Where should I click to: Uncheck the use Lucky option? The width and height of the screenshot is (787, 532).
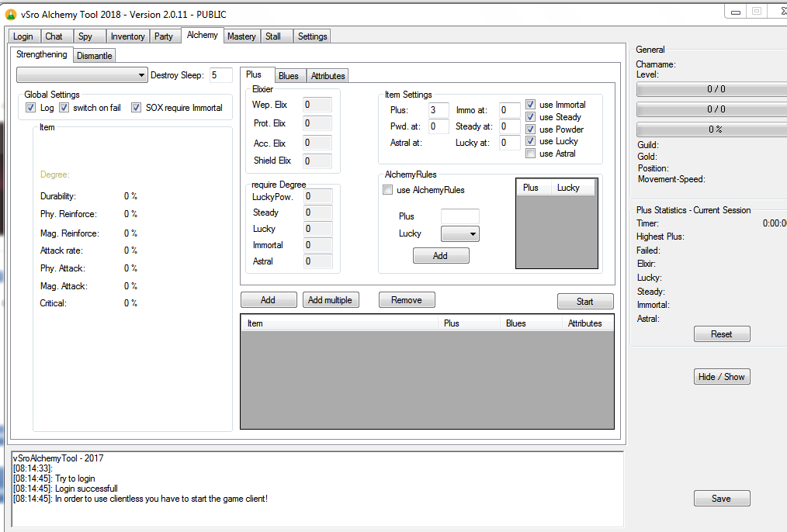pos(531,141)
